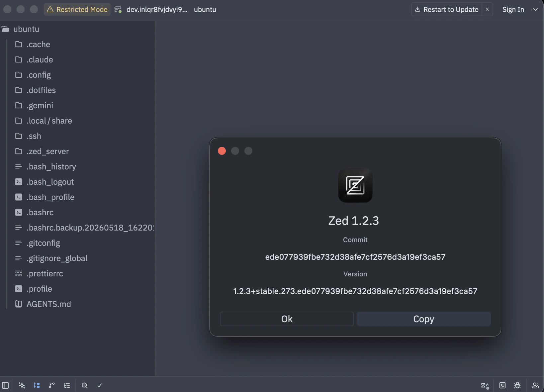Image resolution: width=544 pixels, height=392 pixels.
Task: Expand the .config folder
Action: (x=78, y=75)
